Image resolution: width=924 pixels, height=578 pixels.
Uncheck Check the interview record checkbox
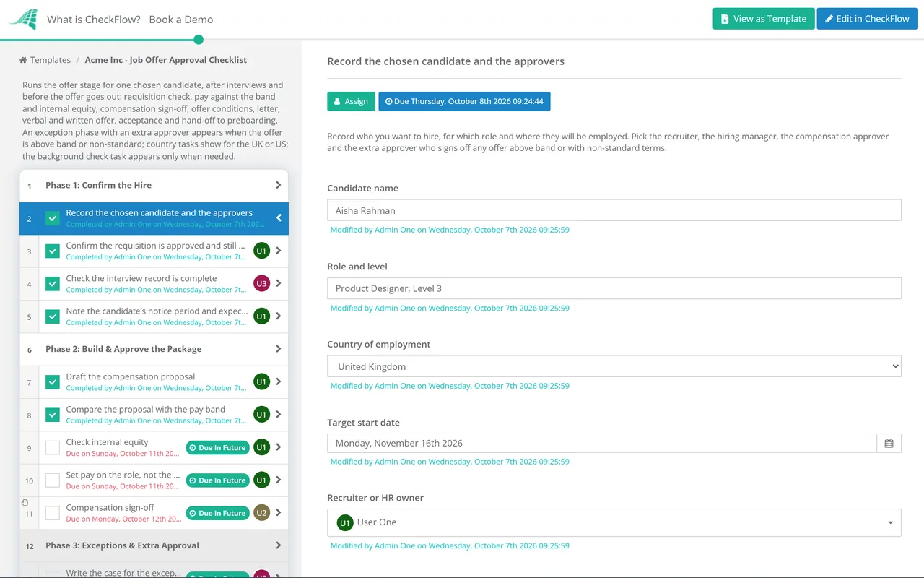[53, 284]
